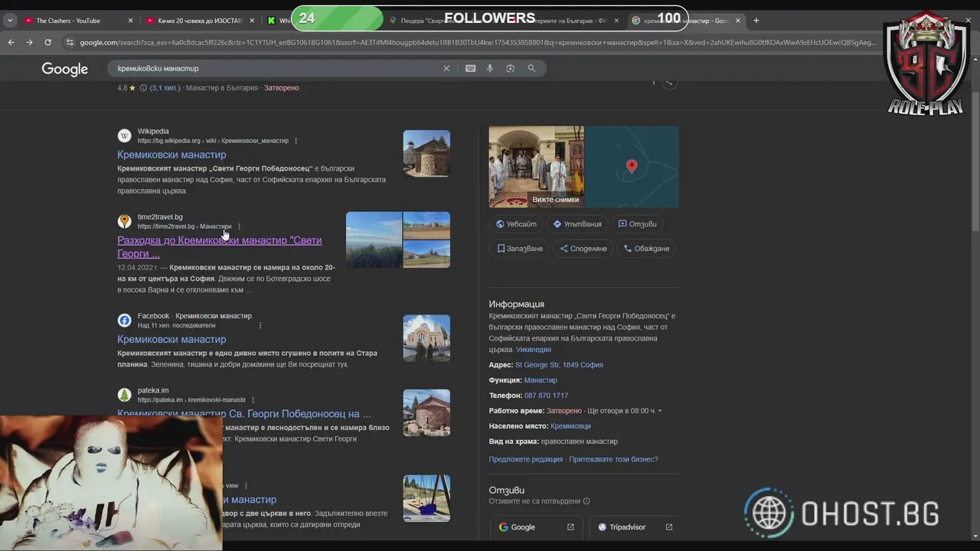Open the Кремиковци locality link
Screen dimensions: 980x551
(570, 426)
